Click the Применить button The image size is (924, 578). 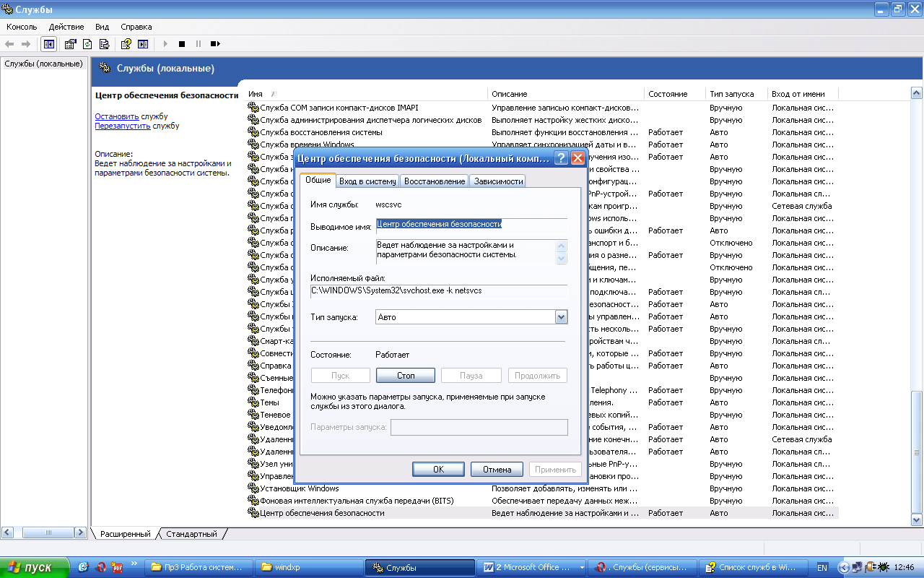[555, 470]
